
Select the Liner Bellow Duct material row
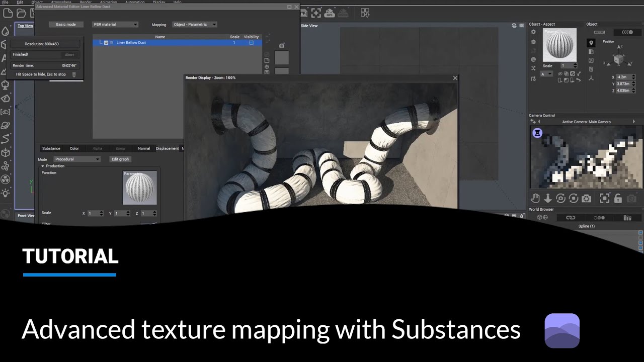(x=177, y=43)
